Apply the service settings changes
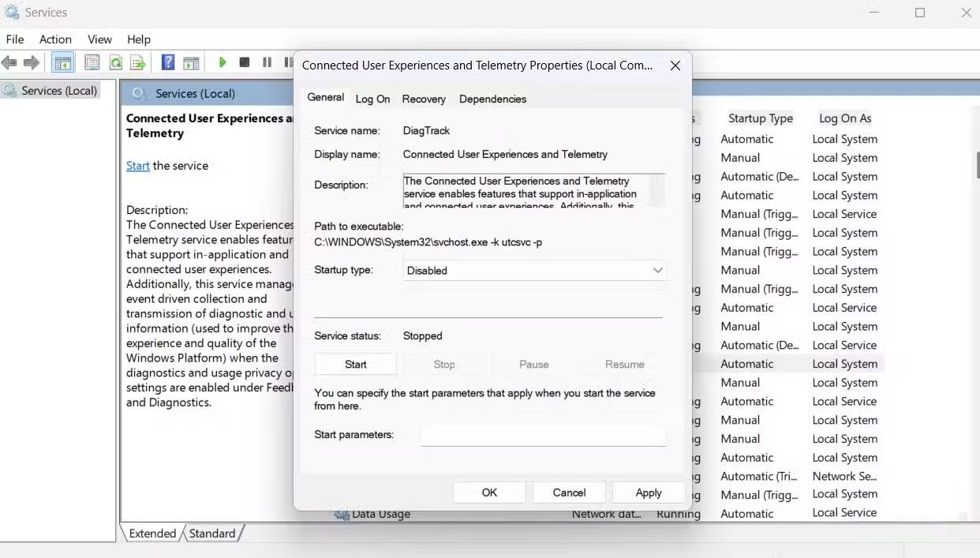This screenshot has height=558, width=980. tap(648, 492)
